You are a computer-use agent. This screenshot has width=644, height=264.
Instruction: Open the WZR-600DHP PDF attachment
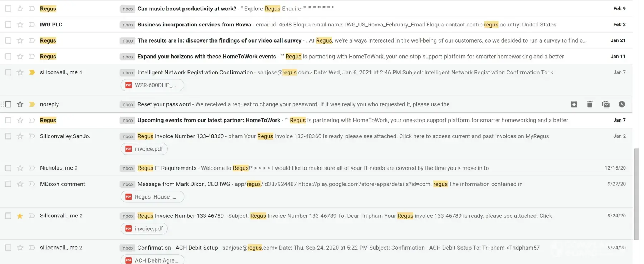(152, 85)
